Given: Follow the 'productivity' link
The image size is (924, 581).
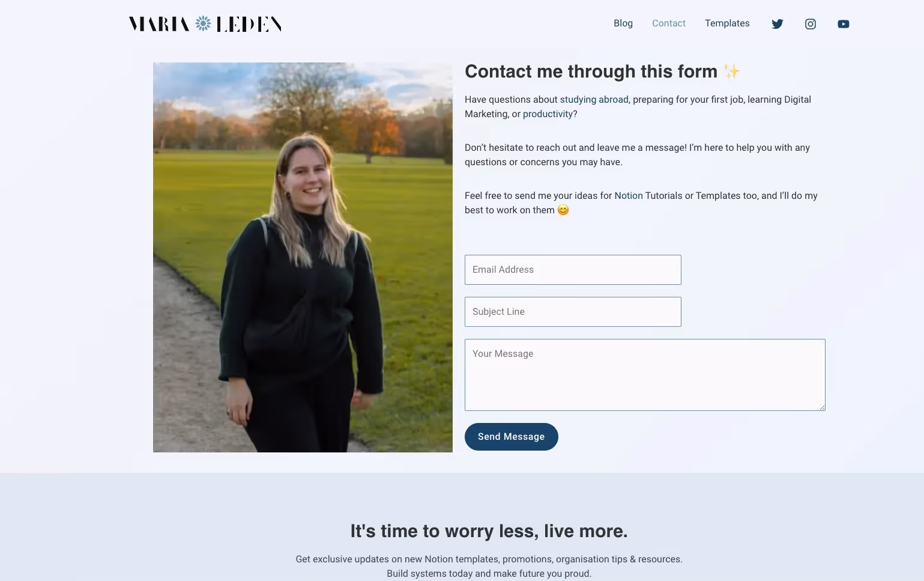Looking at the screenshot, I should (548, 114).
